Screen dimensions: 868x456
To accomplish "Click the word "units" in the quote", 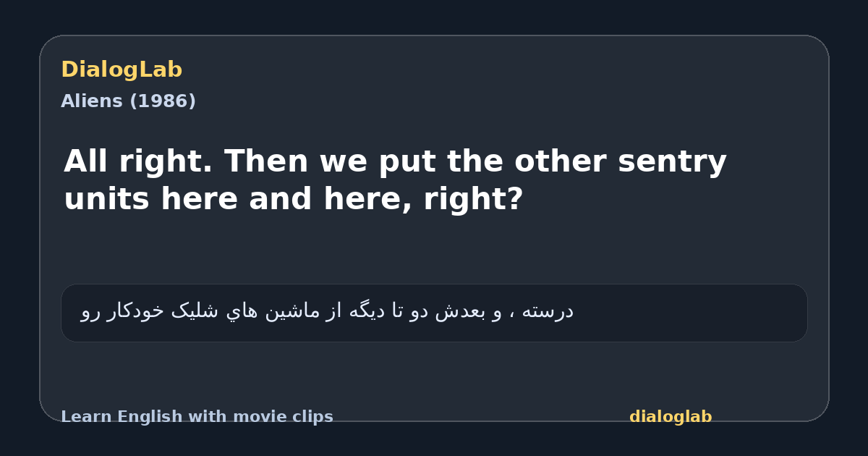I will click(x=106, y=199).
